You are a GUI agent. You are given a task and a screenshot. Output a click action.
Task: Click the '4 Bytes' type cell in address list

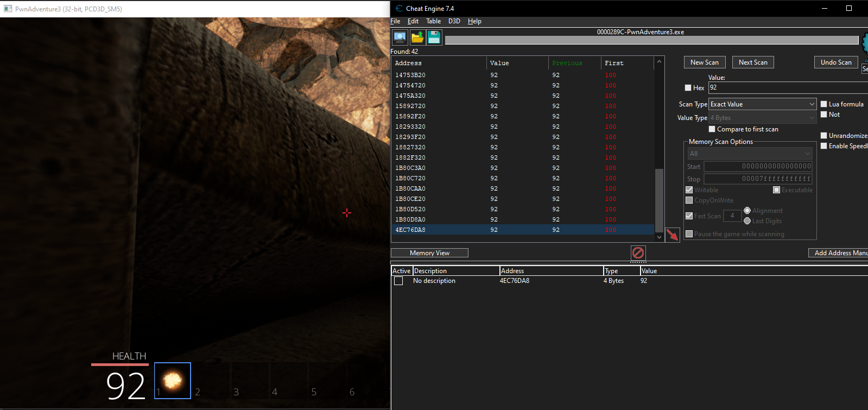(x=614, y=281)
